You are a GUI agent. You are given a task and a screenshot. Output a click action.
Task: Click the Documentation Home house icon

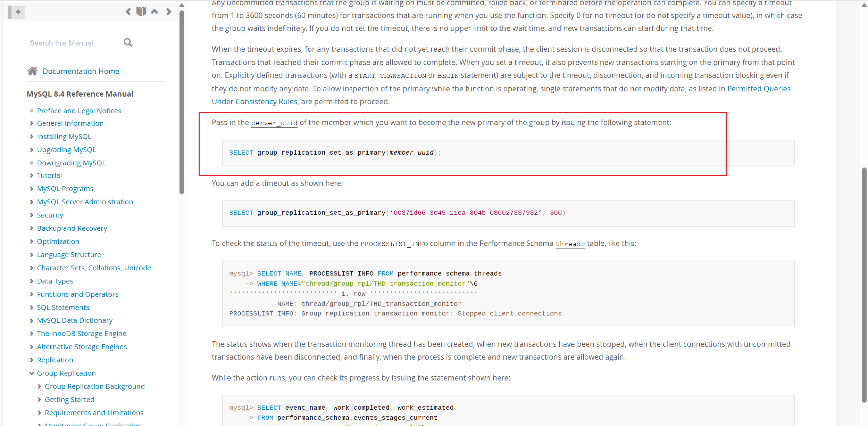click(33, 71)
